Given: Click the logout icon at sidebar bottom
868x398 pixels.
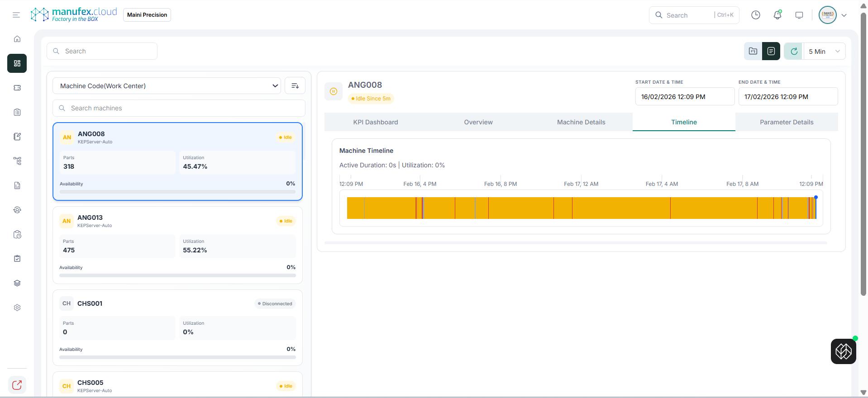Looking at the screenshot, I should [17, 385].
